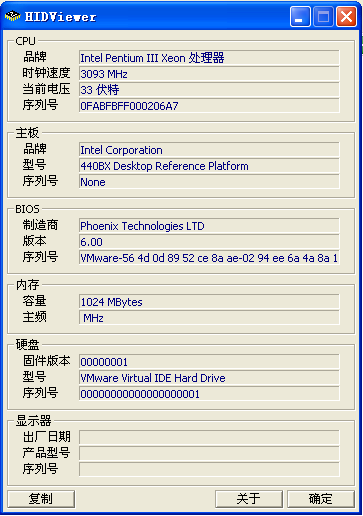Click the 版本 label under BIOS
The height and width of the screenshot is (516, 363).
click(34, 241)
